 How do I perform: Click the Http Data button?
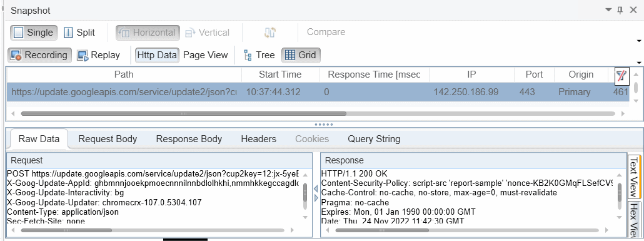tap(158, 55)
